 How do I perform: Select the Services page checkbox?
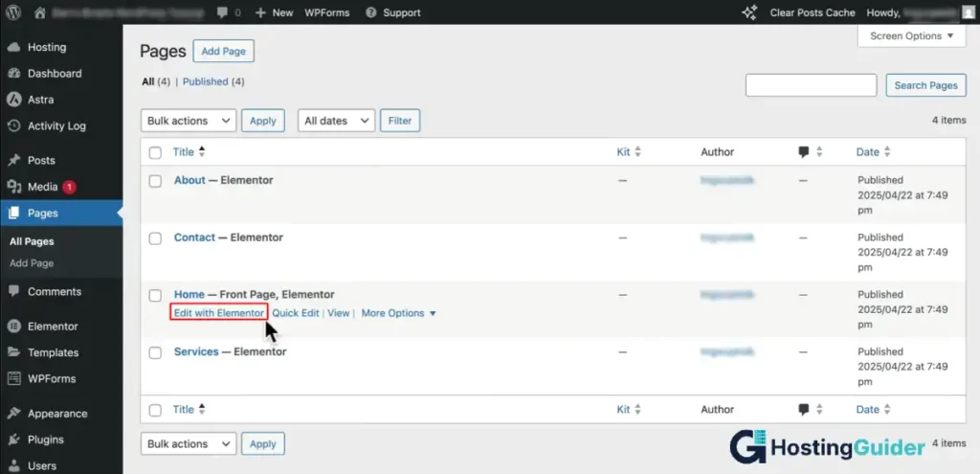click(155, 352)
